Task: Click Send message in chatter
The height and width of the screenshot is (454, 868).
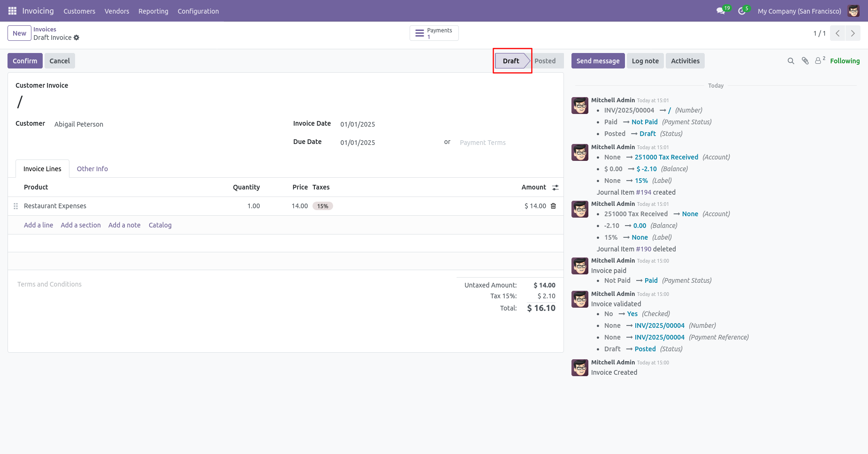Action: click(598, 61)
